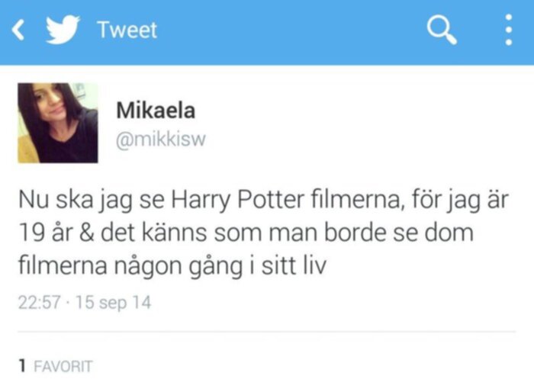
Task: Open the @mikkisw handle
Action: coord(161,140)
